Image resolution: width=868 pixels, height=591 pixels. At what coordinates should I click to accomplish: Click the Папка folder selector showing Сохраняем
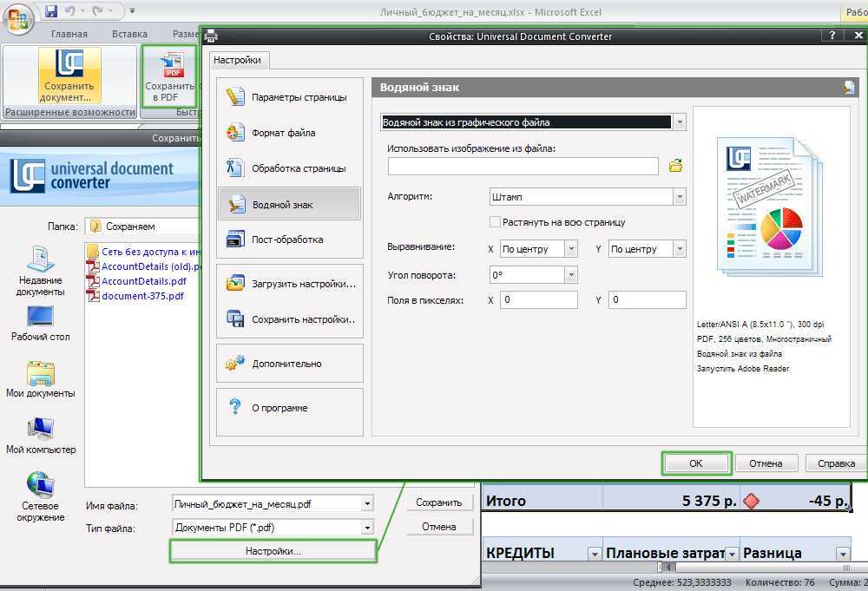143,227
